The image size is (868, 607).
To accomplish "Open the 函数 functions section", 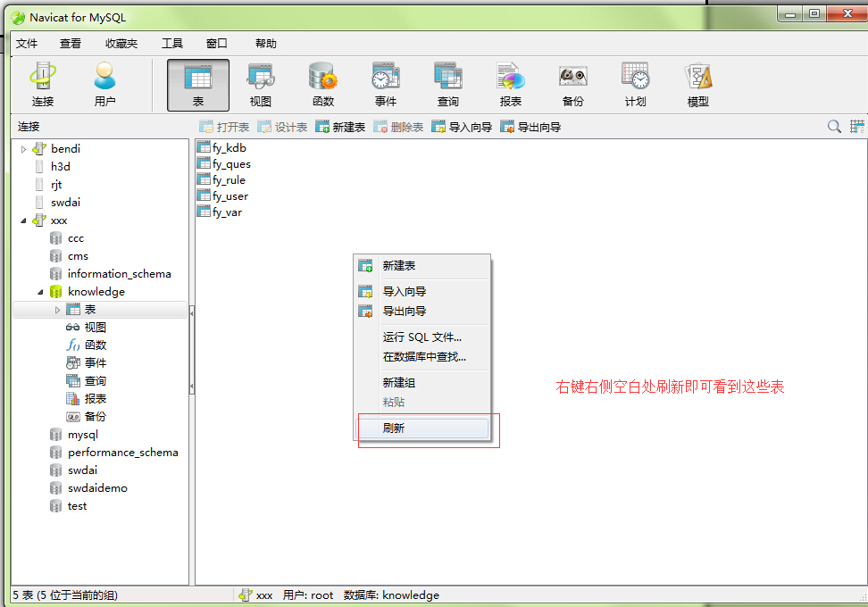I will click(x=323, y=85).
